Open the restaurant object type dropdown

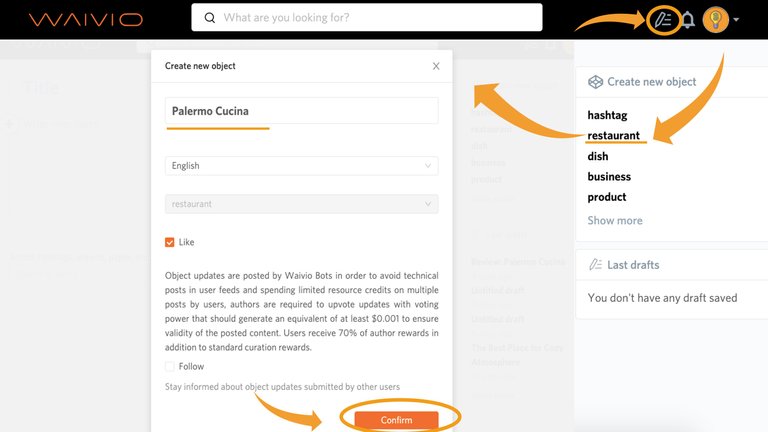(x=302, y=204)
